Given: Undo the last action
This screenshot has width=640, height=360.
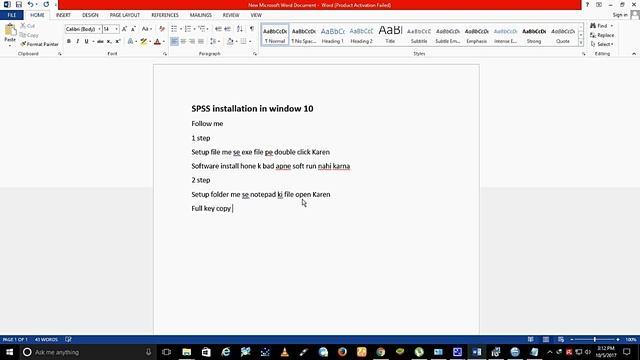Looking at the screenshot, I should pyautogui.click(x=31, y=4).
